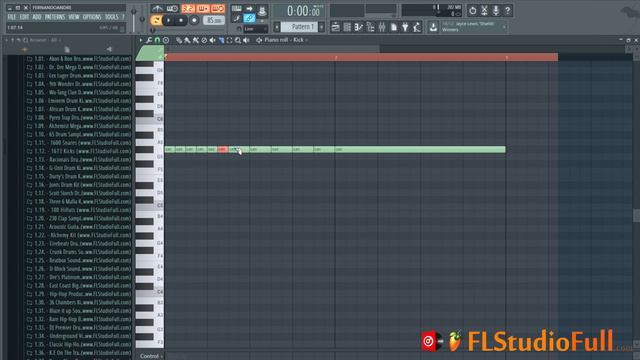Viewport: 640px width, 360px height.
Task: Select the Zoom magnifier tool
Action: point(238,40)
